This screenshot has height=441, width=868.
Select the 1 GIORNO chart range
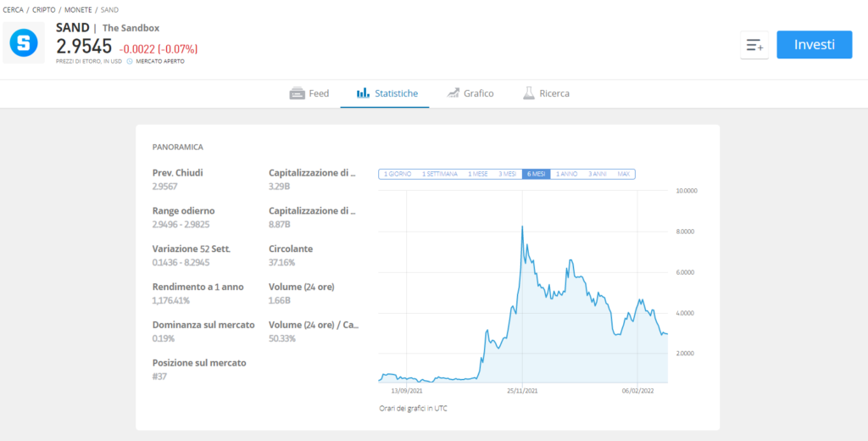[x=397, y=174]
